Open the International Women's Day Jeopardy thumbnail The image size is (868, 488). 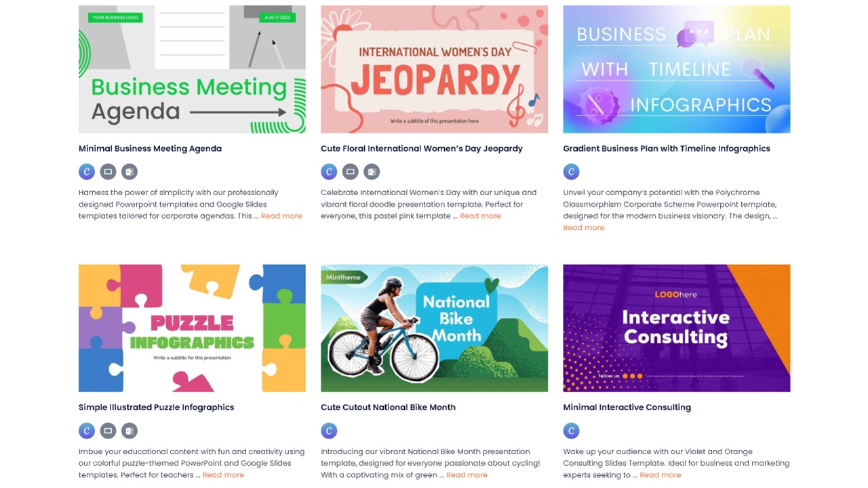[x=434, y=69]
